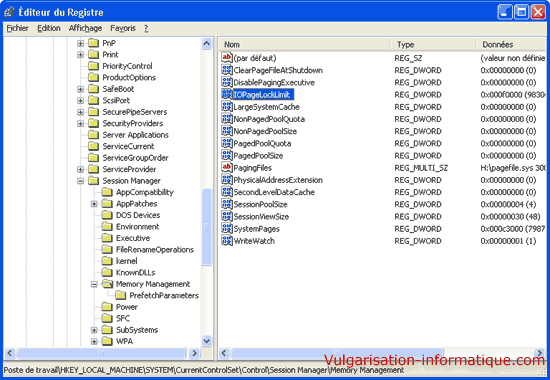This screenshot has width=550, height=380.
Task: Select the NonPagedPoolQuota value
Action: [x=269, y=119]
